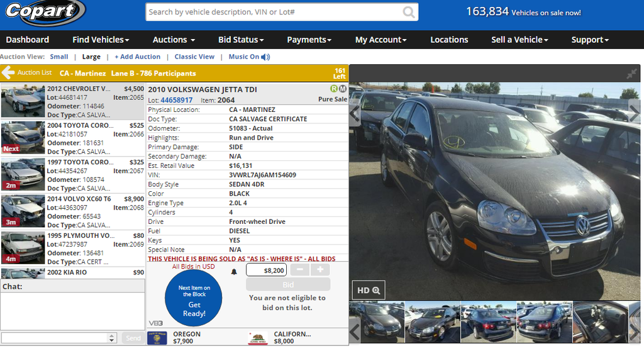
Task: Click Est. Retail Value $16,131
Action: [241, 165]
